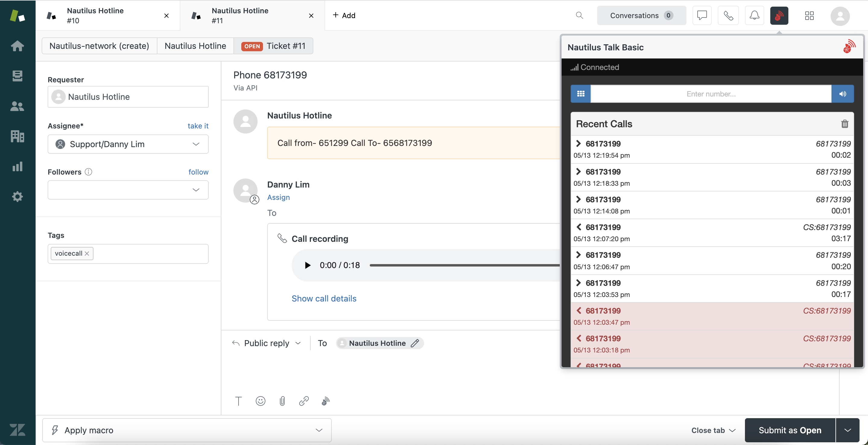Click the Tags input field

coord(128,253)
